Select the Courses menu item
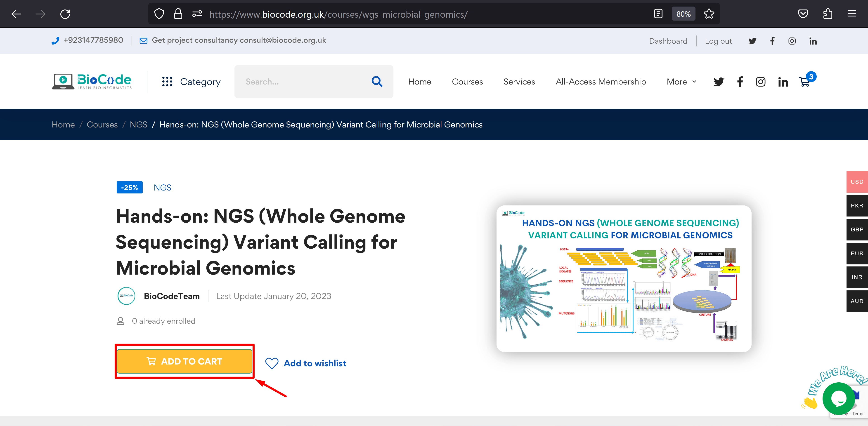The width and height of the screenshot is (868, 426). [467, 81]
